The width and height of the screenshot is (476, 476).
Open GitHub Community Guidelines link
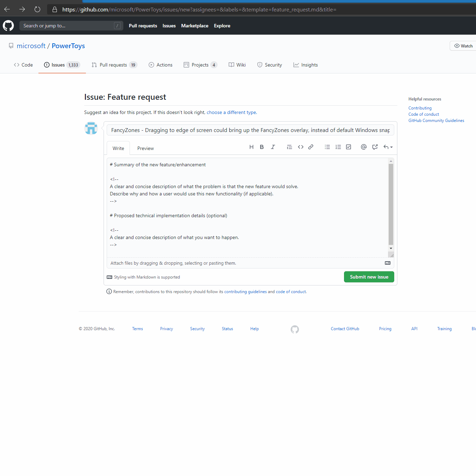click(436, 121)
